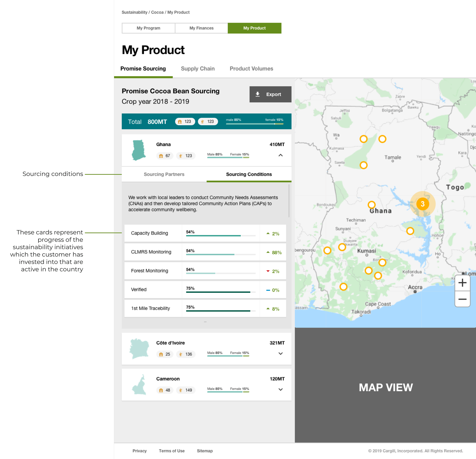Open the Supply Chain tab

(x=198, y=69)
